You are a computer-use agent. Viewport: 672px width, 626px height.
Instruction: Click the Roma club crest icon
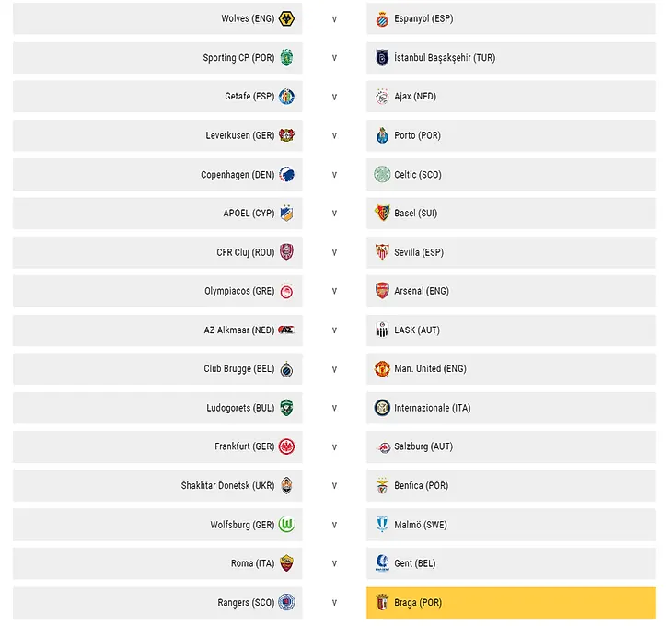tap(286, 563)
